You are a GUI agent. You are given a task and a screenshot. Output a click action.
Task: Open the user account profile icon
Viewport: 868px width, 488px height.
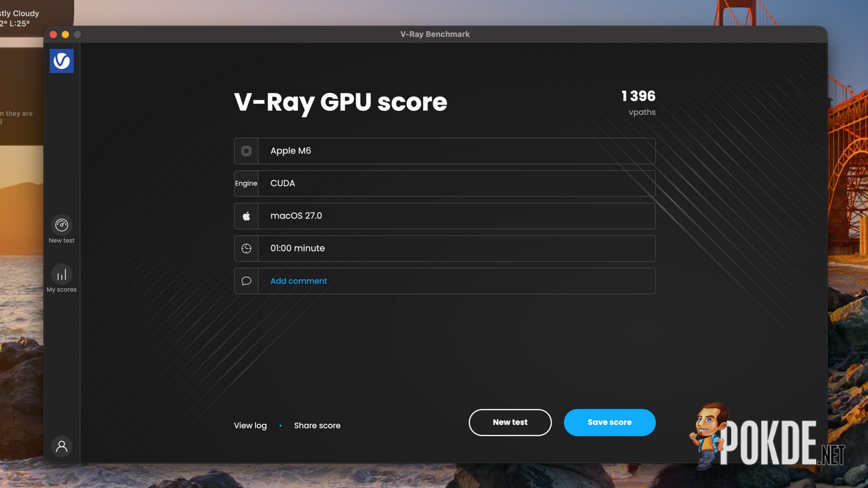61,446
